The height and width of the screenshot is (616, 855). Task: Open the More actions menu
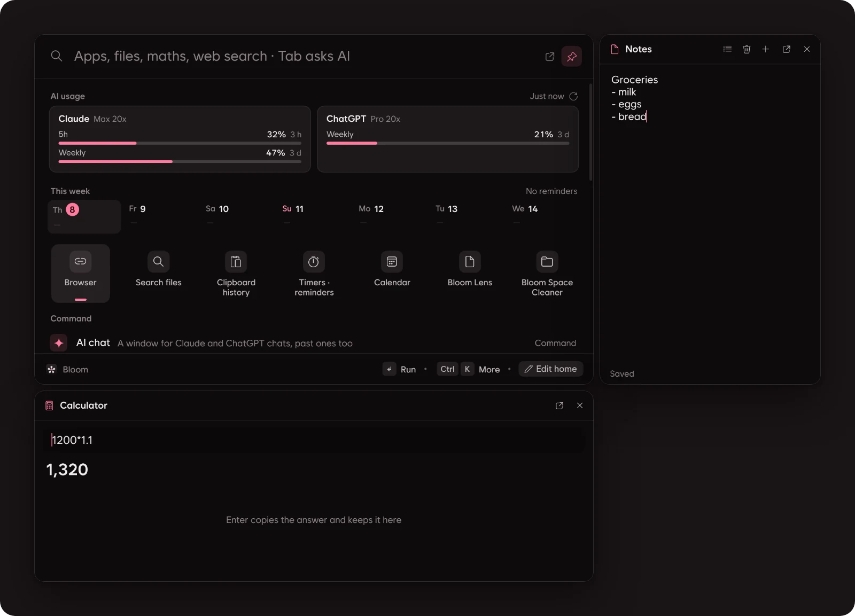click(x=470, y=369)
